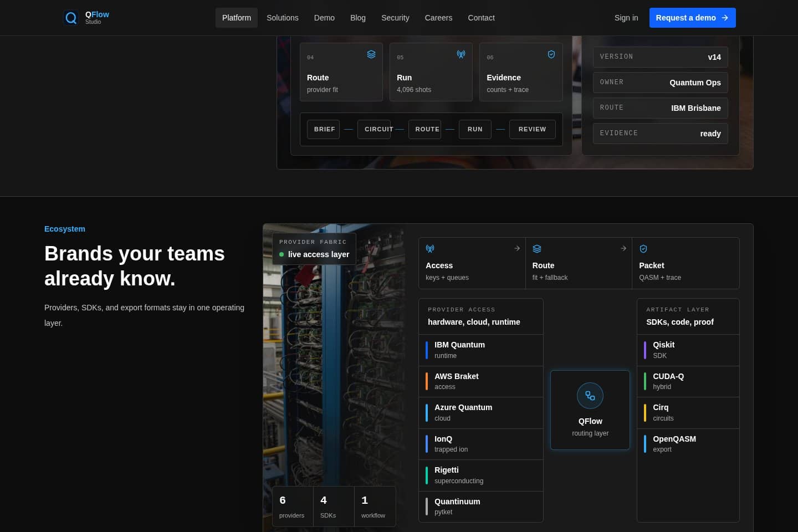Click the QFlow routing layer node icon

coord(590,396)
